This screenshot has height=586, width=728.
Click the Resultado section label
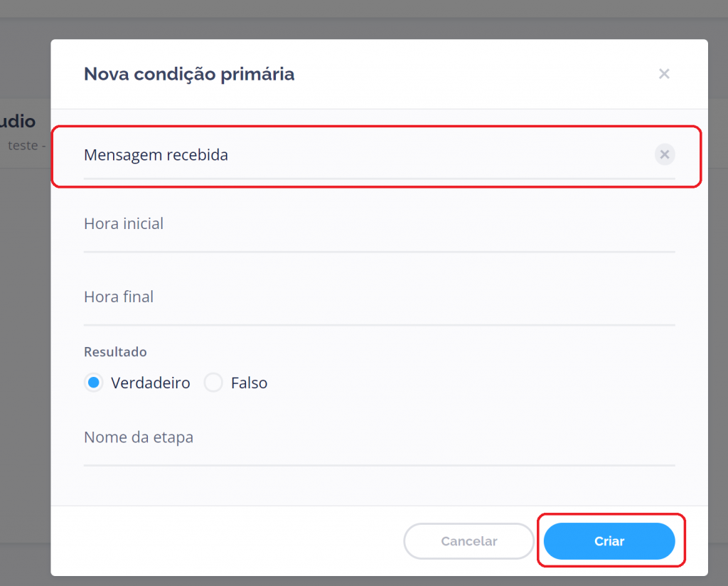coord(115,352)
